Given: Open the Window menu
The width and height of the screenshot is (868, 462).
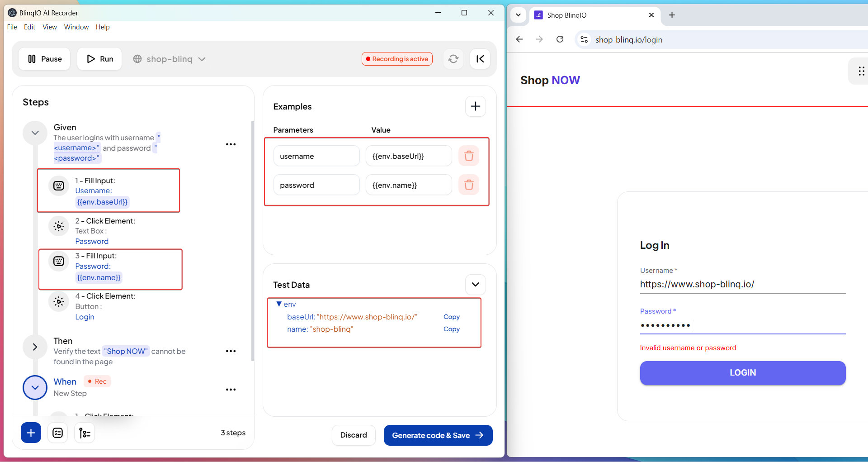Looking at the screenshot, I should pos(76,27).
